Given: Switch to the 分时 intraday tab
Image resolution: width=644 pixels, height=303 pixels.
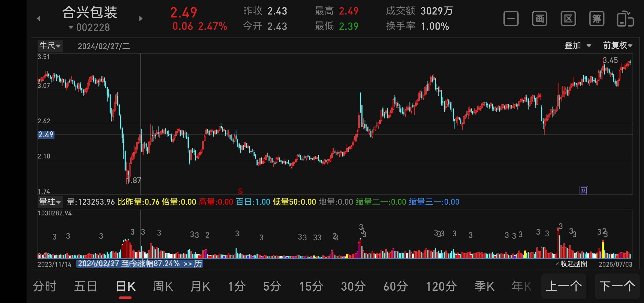Looking at the screenshot, I should click(x=45, y=286).
